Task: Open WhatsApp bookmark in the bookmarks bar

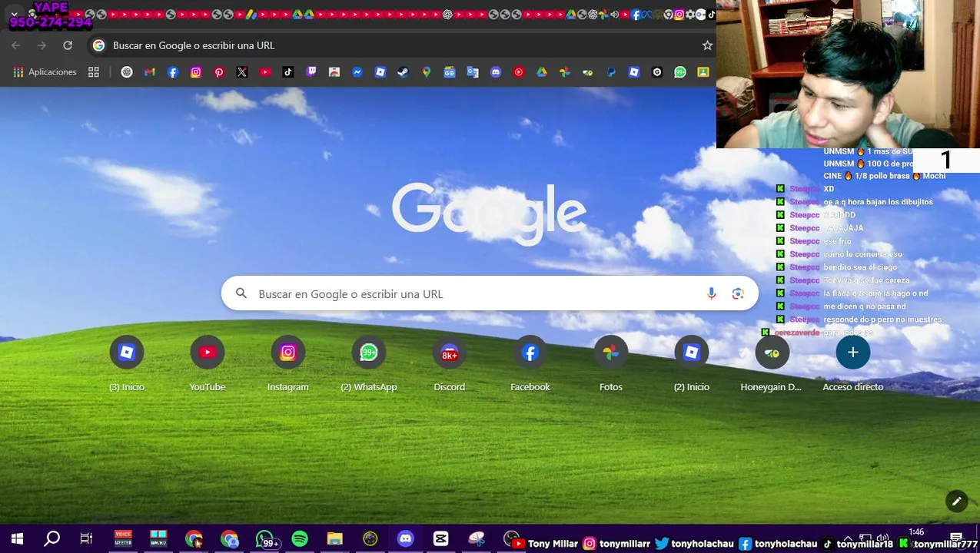Action: tap(680, 72)
